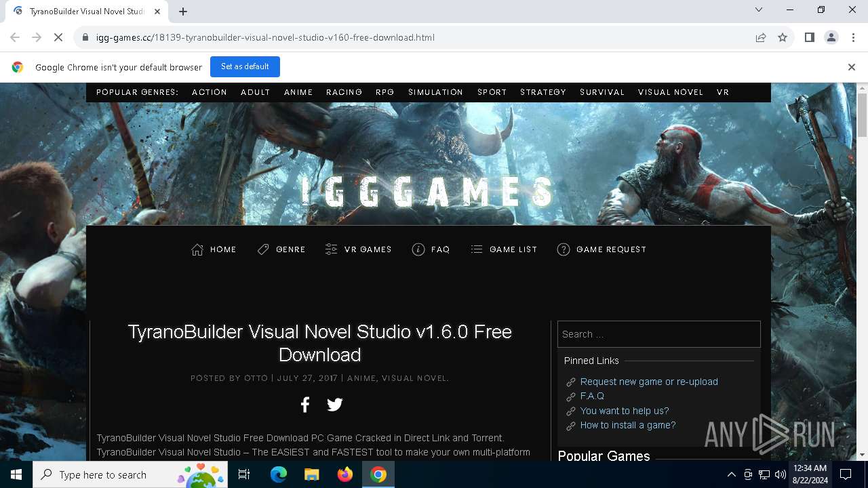Screen dimensions: 868x488
Task: Open the ADULT genre
Action: (256, 92)
